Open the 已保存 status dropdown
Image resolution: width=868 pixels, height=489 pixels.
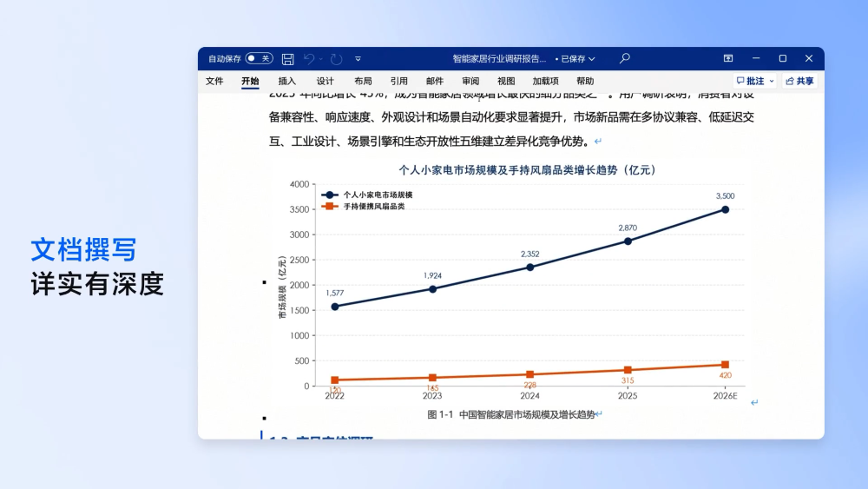pos(577,59)
